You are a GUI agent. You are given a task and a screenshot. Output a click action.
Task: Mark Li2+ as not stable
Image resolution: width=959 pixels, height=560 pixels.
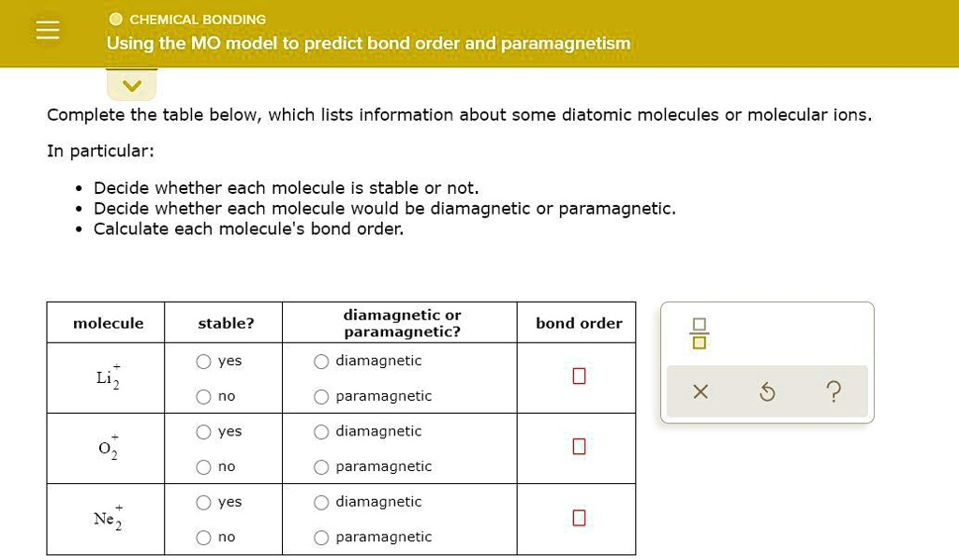204,397
